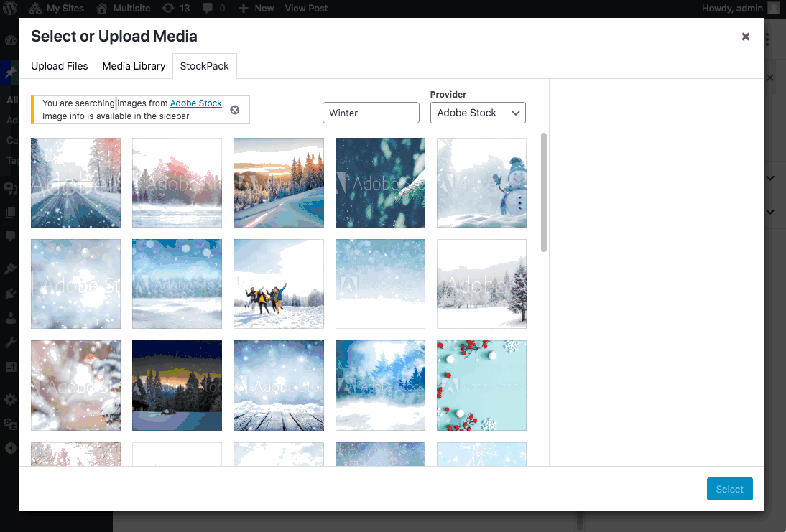The height and width of the screenshot is (532, 786).
Task: Click the Dashboard icon in left sidebar
Action: [x=10, y=41]
